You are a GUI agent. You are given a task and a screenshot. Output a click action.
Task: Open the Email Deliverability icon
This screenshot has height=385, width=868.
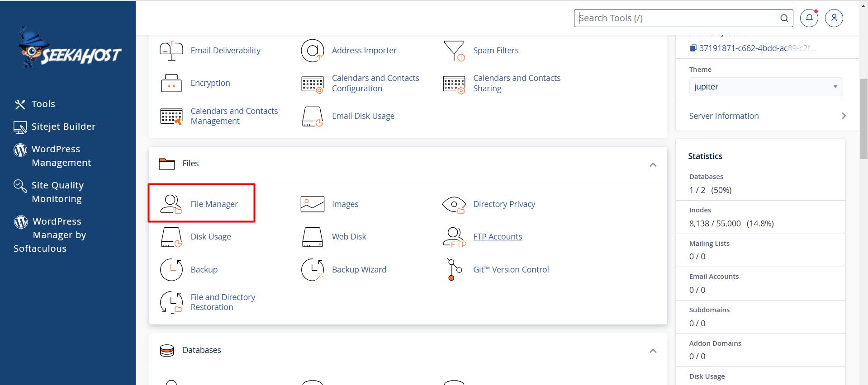click(171, 51)
